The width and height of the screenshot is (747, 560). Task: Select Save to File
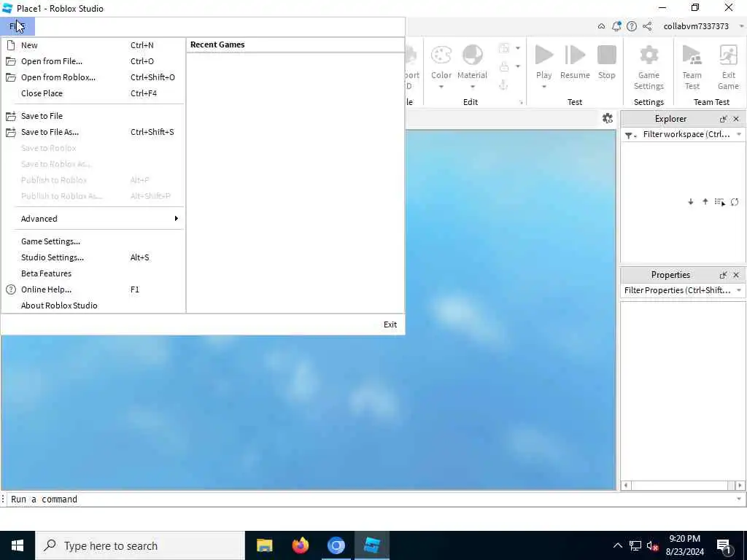click(x=93, y=116)
